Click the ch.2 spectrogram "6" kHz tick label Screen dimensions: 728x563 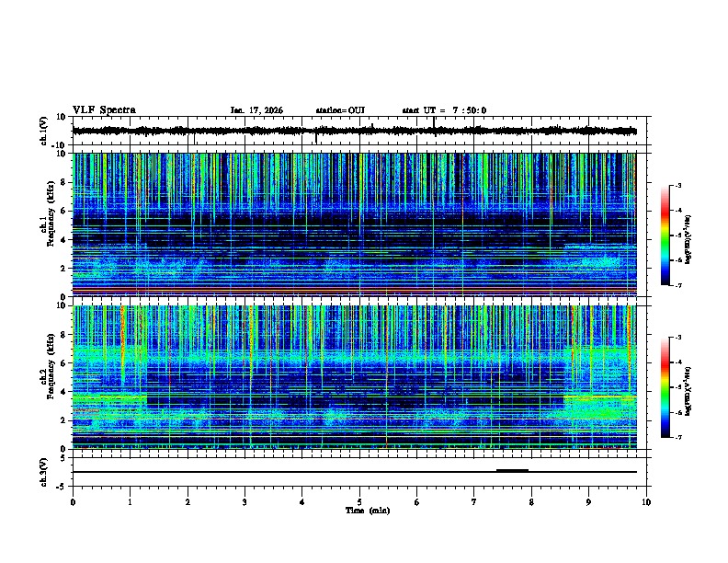[63, 363]
